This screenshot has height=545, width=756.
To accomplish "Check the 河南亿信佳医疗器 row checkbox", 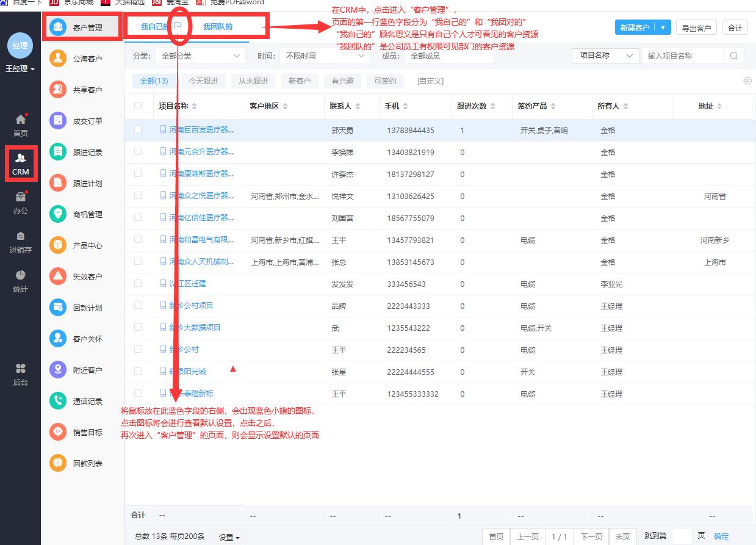I will [x=138, y=217].
